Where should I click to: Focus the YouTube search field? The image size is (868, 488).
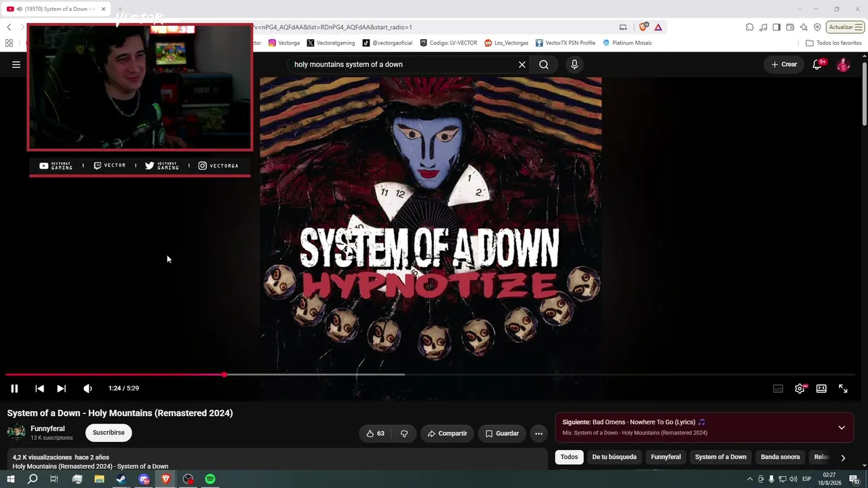click(403, 64)
